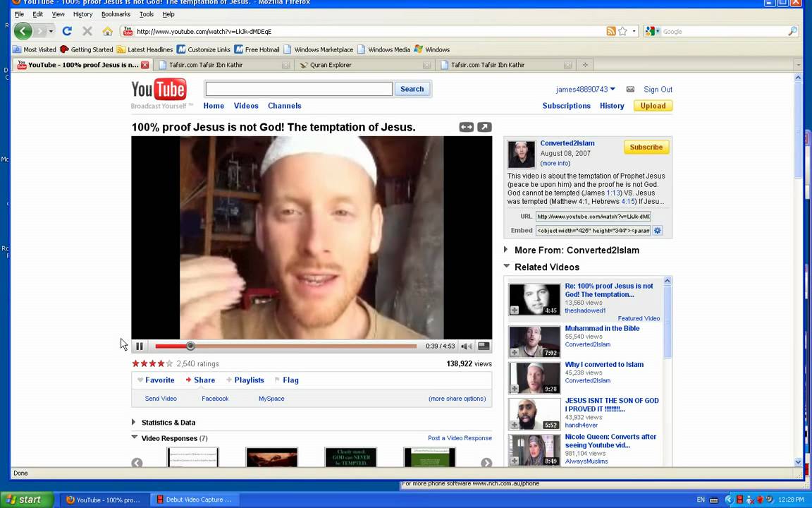Image resolution: width=812 pixels, height=508 pixels.
Task: Click the Free Hotmail bookmark
Action: point(257,50)
